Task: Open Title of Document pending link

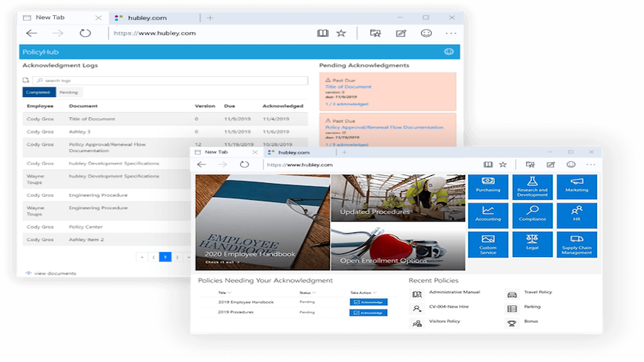Action: (348, 87)
